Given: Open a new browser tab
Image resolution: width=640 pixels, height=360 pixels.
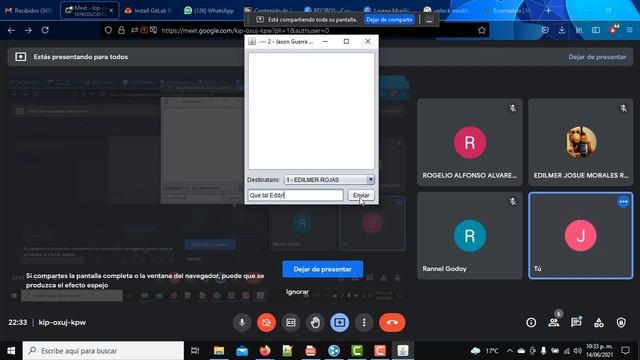Looking at the screenshot, I should click(548, 11).
